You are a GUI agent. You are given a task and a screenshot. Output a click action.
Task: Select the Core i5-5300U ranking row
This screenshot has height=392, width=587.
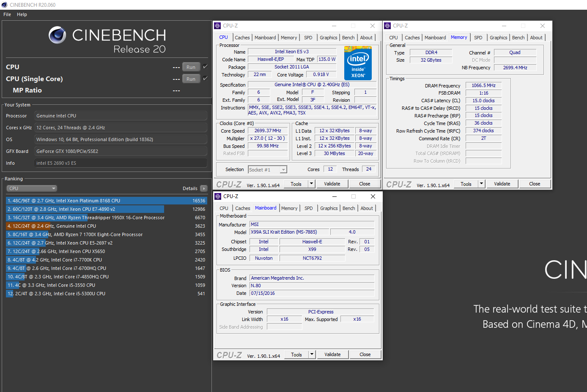point(107,294)
